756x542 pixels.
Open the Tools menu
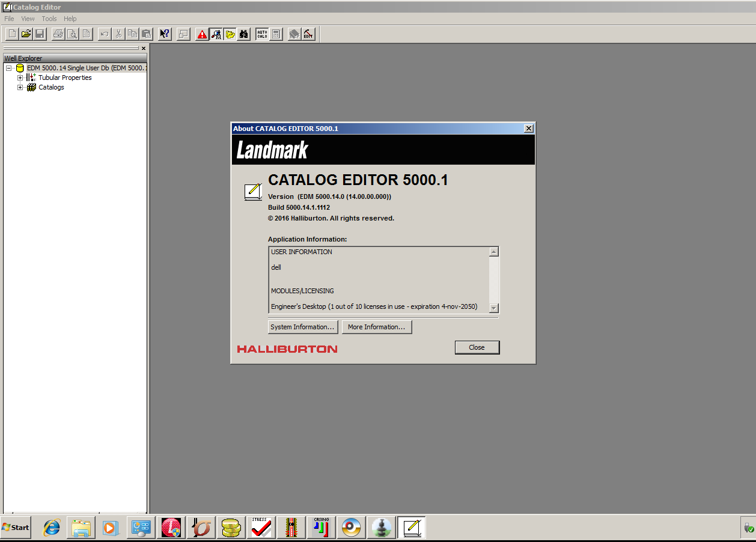pyautogui.click(x=49, y=19)
